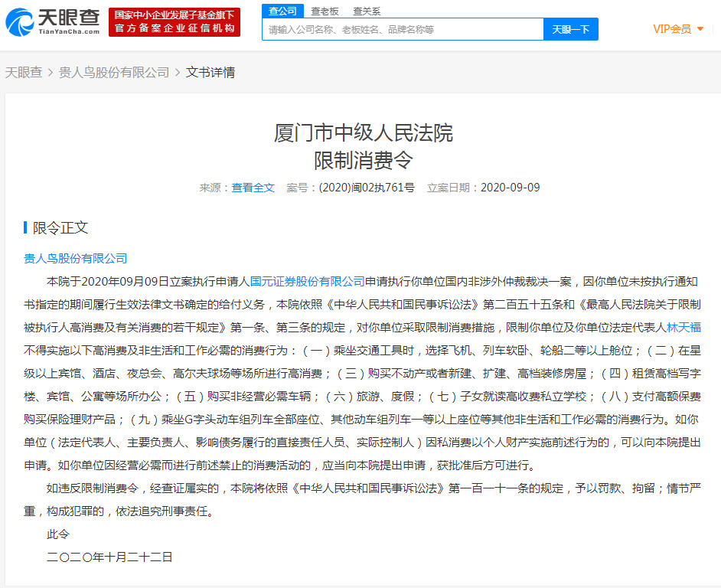Viewport: 721px width, 588px height.
Task: Click the 此令 closing text
Action: pos(58,534)
